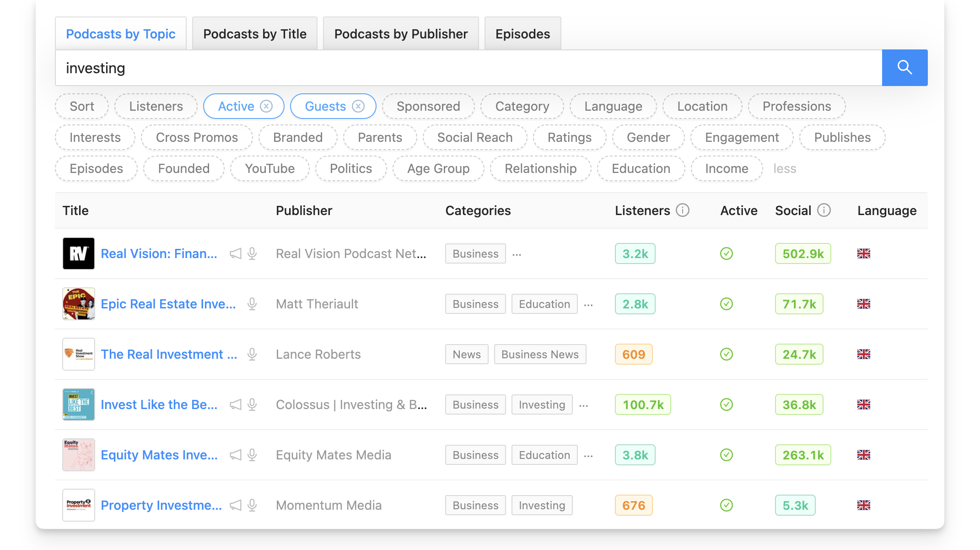This screenshot has height=550, width=980.
Task: Collapse extra filters using less
Action: 785,168
